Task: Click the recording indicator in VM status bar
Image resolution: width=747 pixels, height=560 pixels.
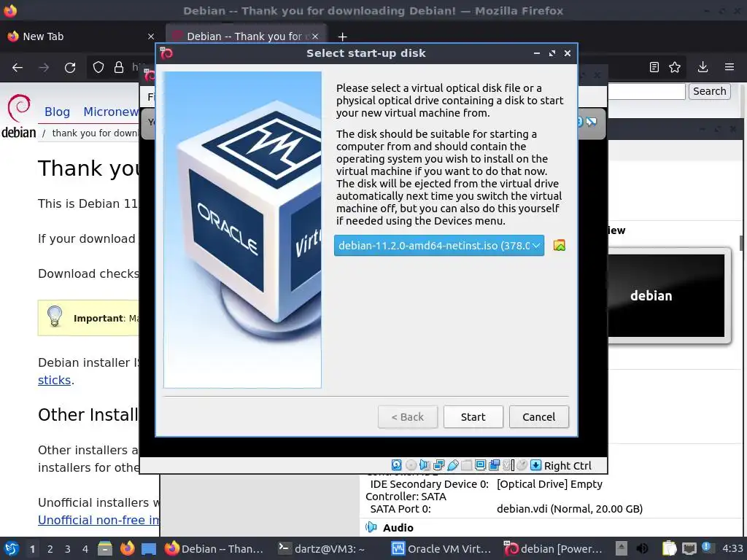Action: [x=494, y=465]
